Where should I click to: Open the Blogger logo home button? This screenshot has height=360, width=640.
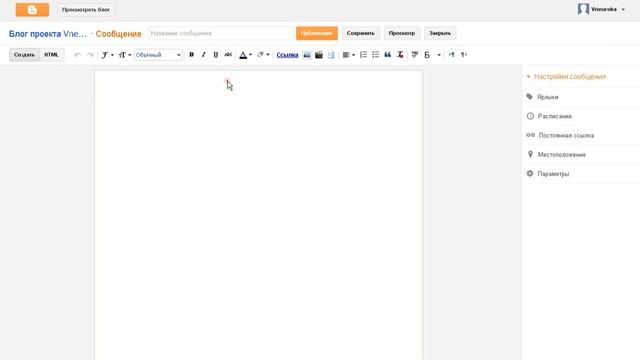click(32, 10)
